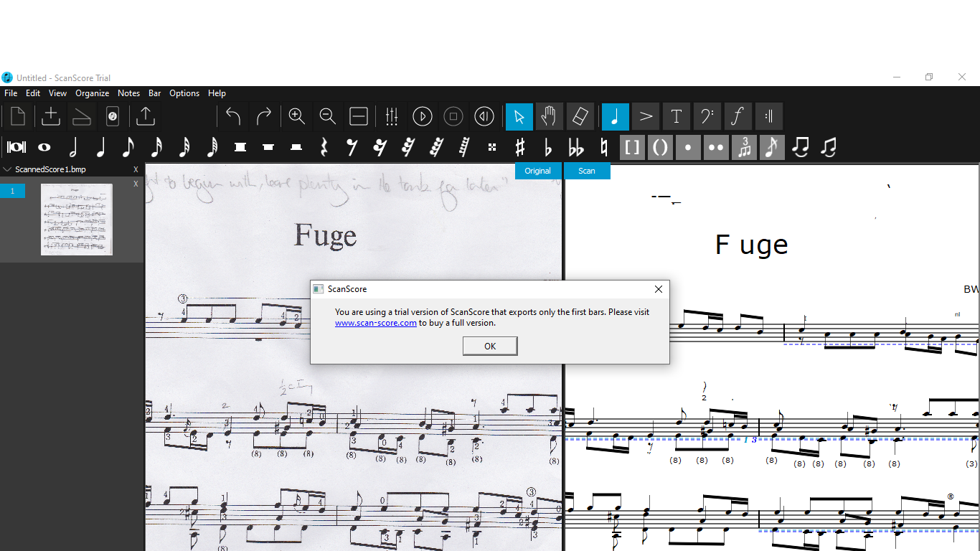Viewport: 980px width, 551px height.
Task: Open the mixer sliders icon
Action: 392,116
